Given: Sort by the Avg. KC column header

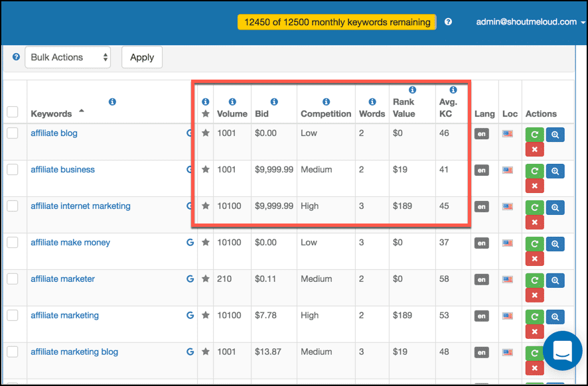Looking at the screenshot, I should [x=448, y=107].
